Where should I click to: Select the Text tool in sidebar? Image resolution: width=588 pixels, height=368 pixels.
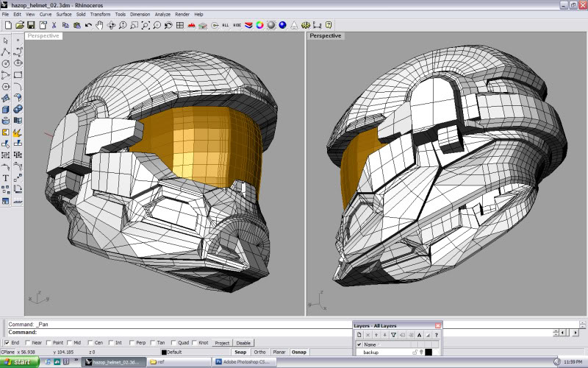tap(6, 178)
